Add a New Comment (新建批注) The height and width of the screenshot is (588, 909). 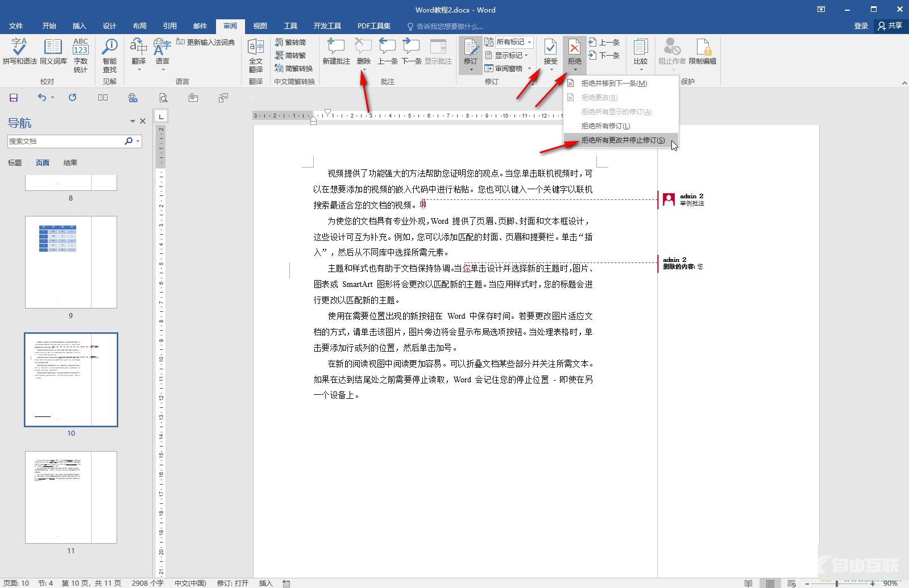pyautogui.click(x=336, y=52)
